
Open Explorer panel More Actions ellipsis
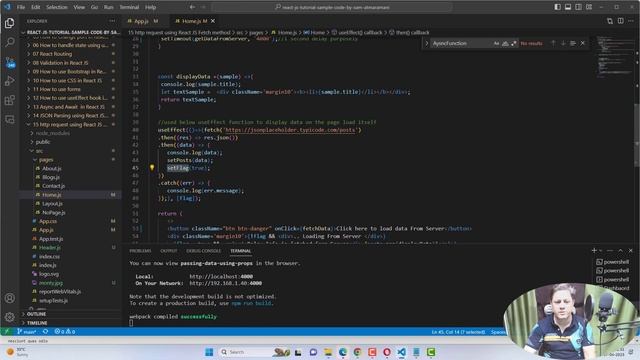coord(112,21)
